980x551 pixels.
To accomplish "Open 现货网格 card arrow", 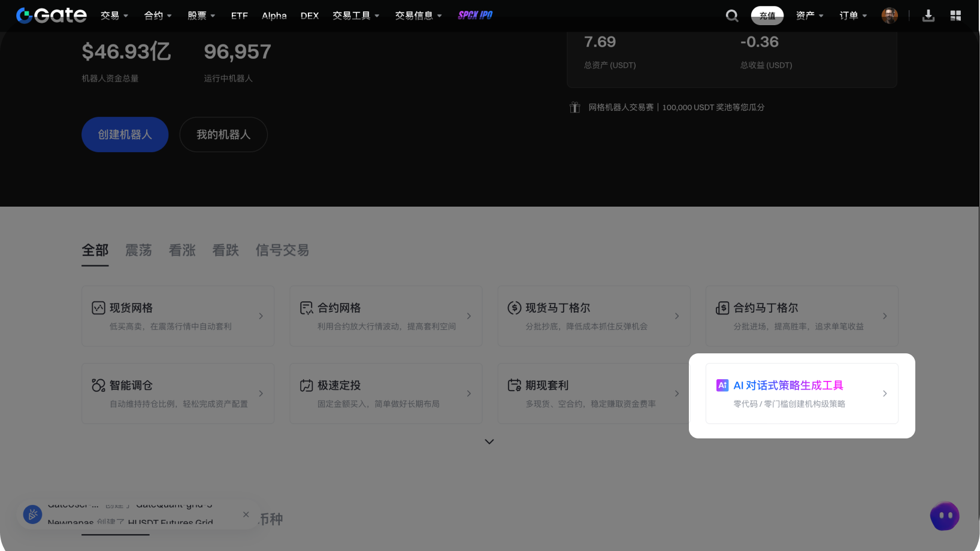I will [261, 316].
